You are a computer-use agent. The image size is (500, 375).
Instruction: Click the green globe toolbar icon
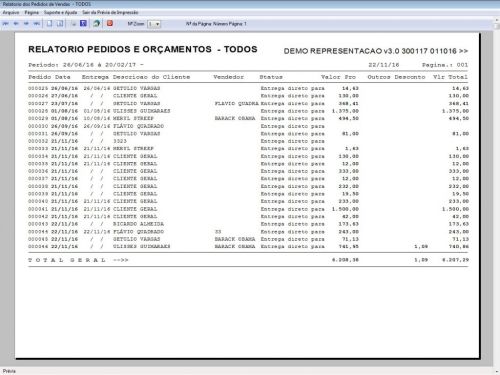click(x=97, y=23)
